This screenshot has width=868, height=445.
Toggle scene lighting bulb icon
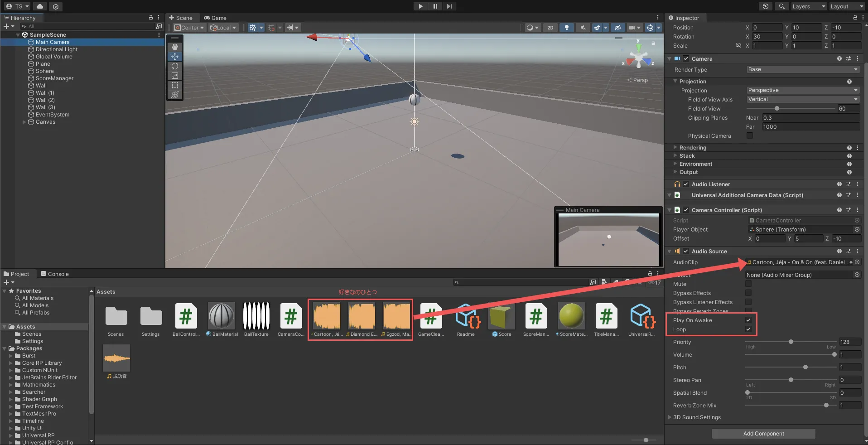(x=566, y=28)
